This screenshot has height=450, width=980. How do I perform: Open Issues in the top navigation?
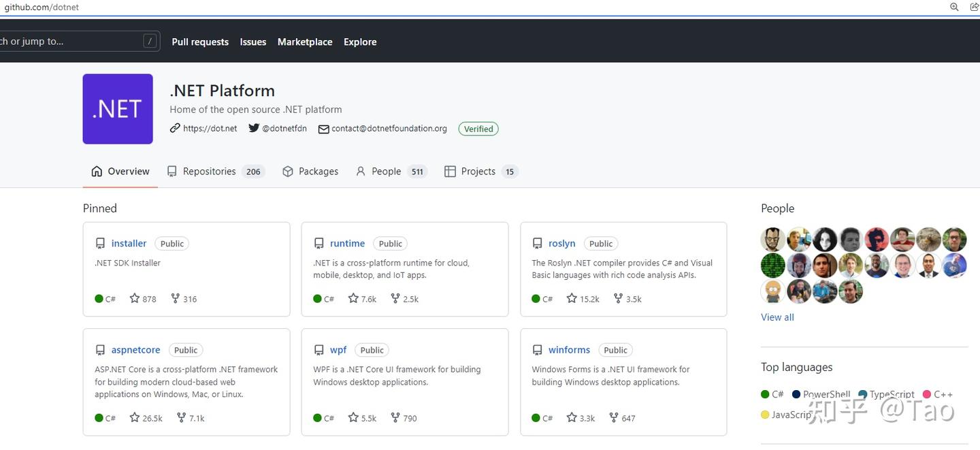coord(253,42)
